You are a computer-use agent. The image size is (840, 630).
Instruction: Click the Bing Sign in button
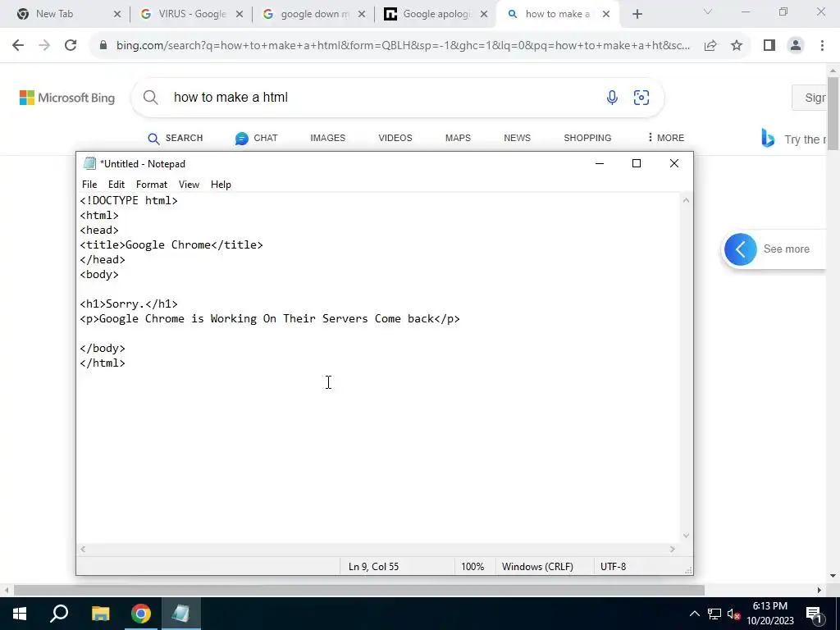810,98
